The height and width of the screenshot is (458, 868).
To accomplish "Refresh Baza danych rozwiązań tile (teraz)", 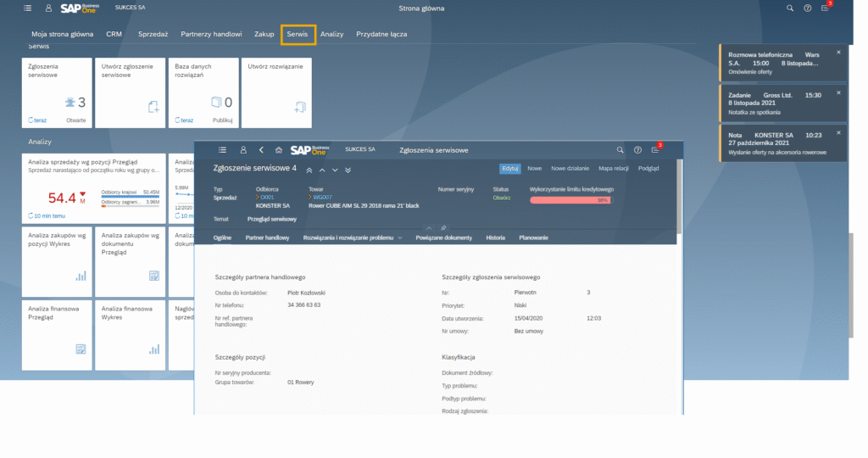I will coord(184,120).
